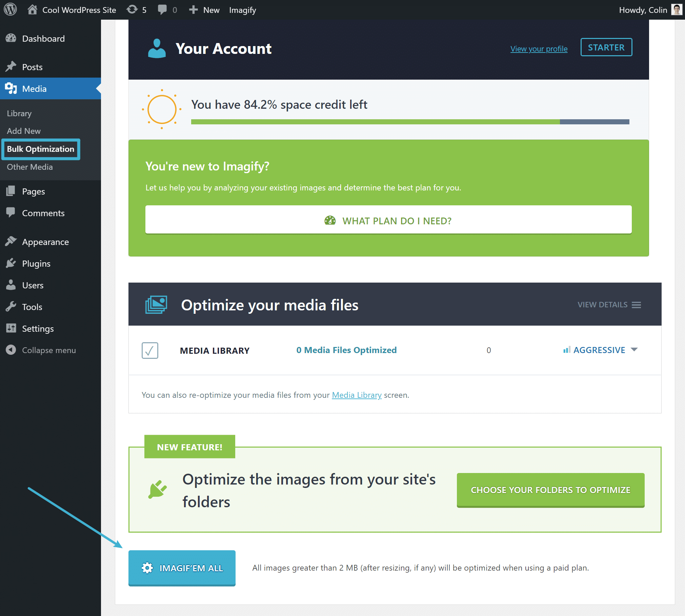Viewport: 685px width, 616px height.
Task: Click the NEW FEATURE! badge
Action: pos(190,447)
